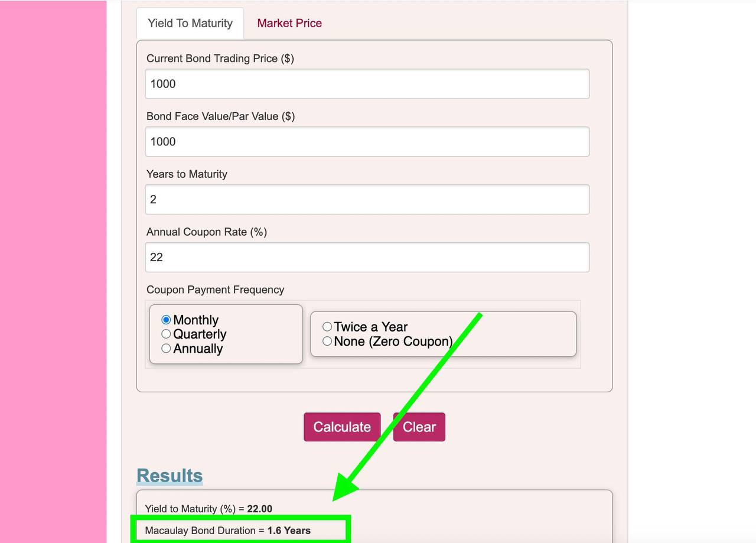Click the Coupon Payment Frequency label
This screenshot has height=543, width=756.
click(x=215, y=290)
